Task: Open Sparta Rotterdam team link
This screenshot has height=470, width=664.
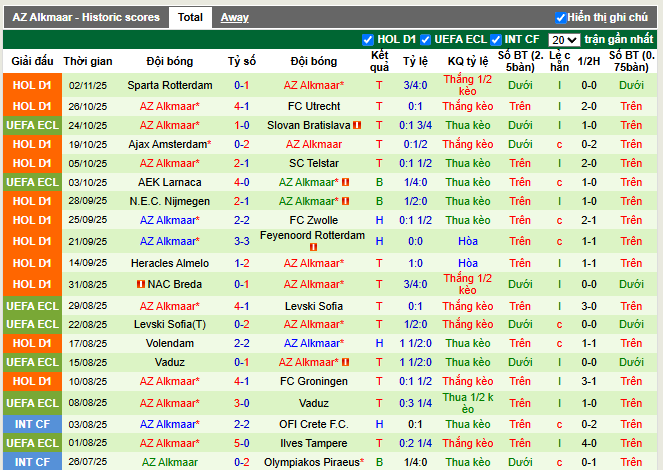Action: click(170, 85)
